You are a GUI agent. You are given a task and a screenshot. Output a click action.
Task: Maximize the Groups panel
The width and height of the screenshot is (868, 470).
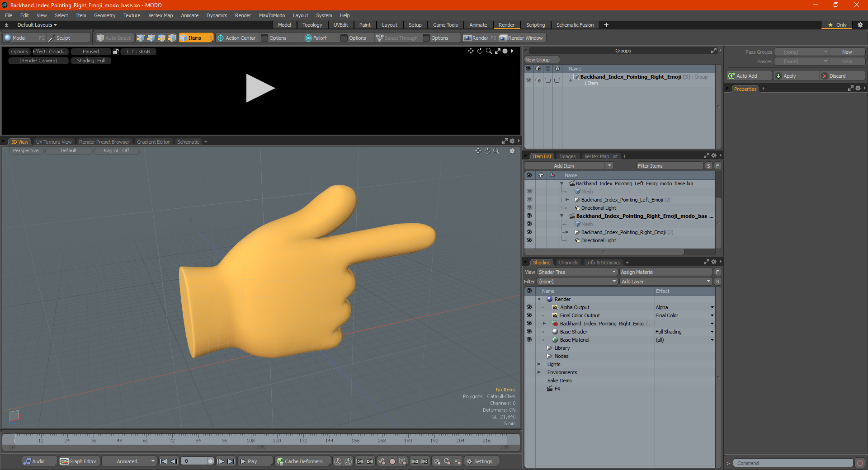(x=713, y=51)
